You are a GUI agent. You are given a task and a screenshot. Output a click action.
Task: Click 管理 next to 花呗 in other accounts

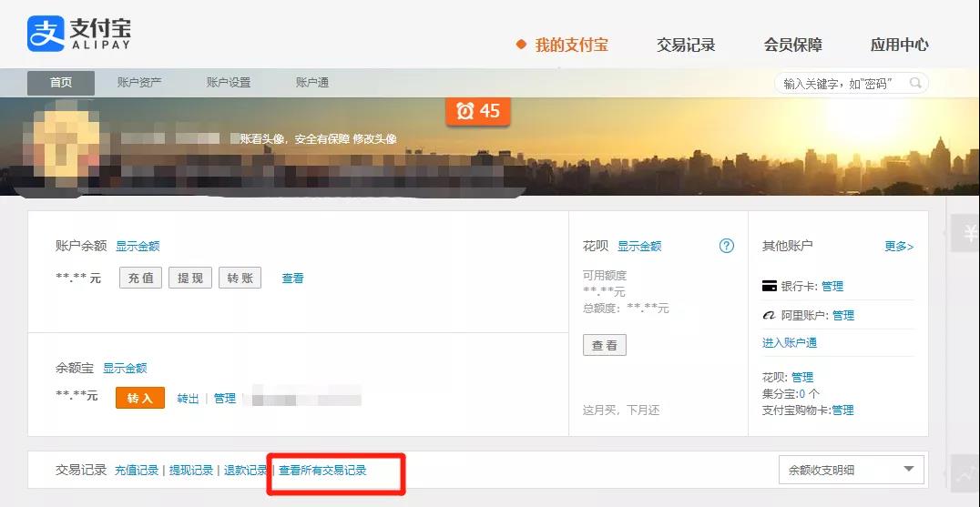802,377
